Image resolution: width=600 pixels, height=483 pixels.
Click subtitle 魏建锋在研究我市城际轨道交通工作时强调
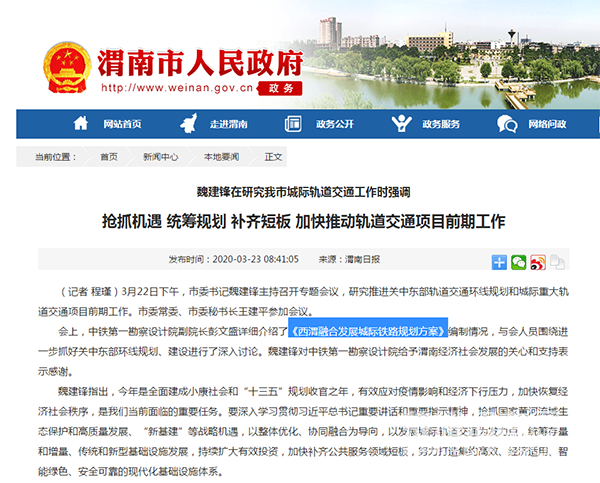pos(303,192)
